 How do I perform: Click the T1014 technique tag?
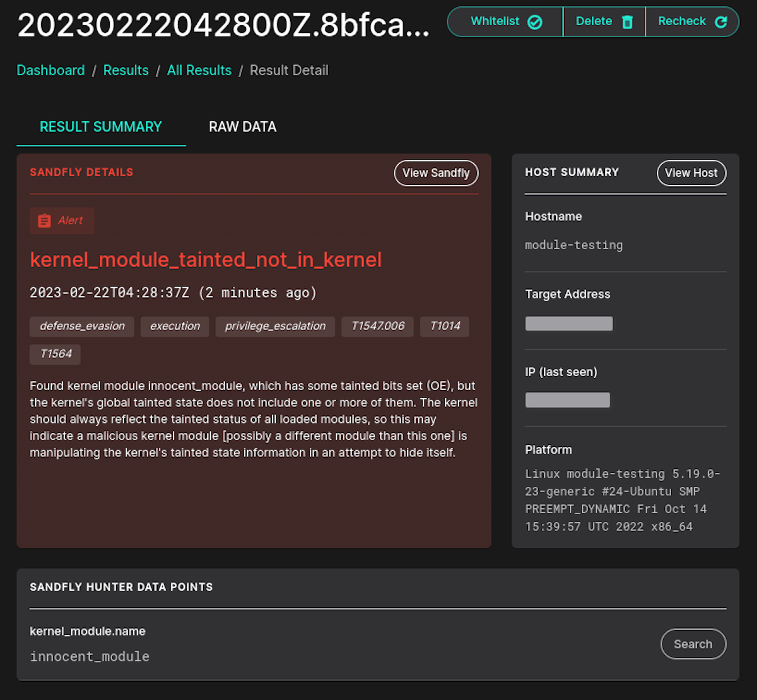(x=444, y=326)
